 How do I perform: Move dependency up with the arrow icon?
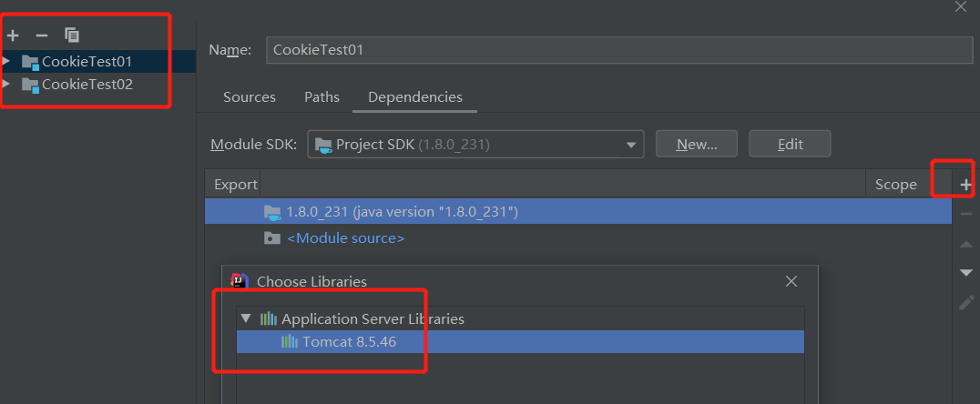pos(966,244)
